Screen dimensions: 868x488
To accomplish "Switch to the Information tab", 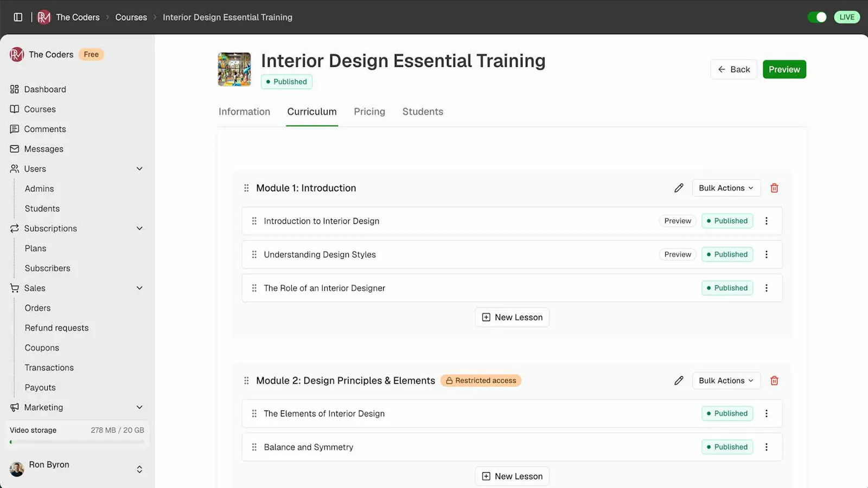I will click(x=244, y=112).
